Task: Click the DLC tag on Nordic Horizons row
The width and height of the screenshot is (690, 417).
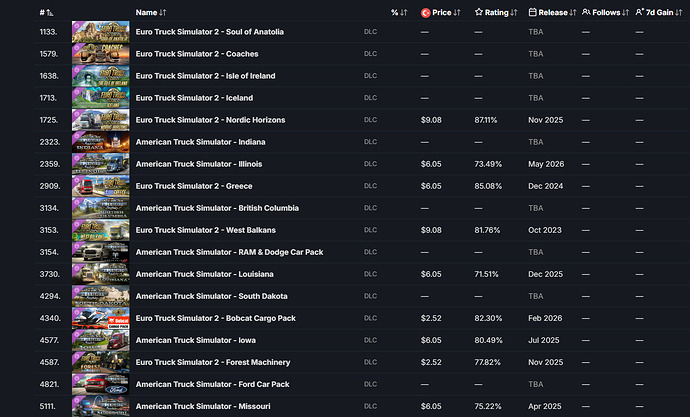Action: 370,120
